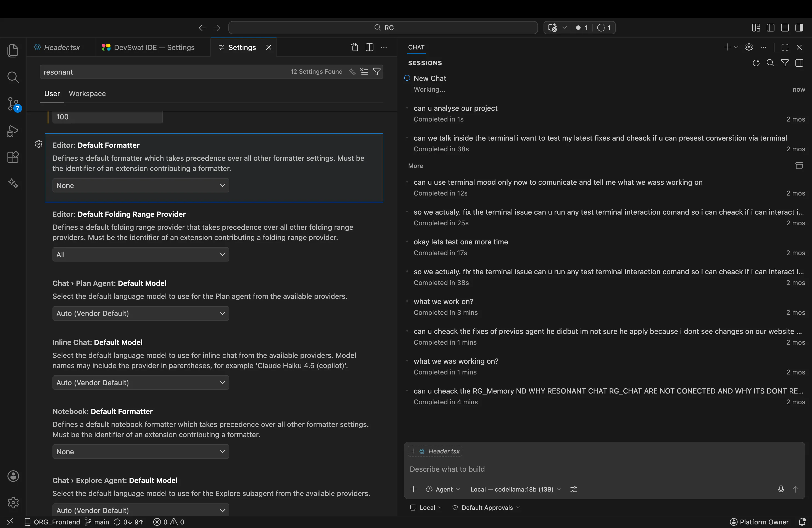Start a new chat with plus icon
The height and width of the screenshot is (528, 812).
727,47
